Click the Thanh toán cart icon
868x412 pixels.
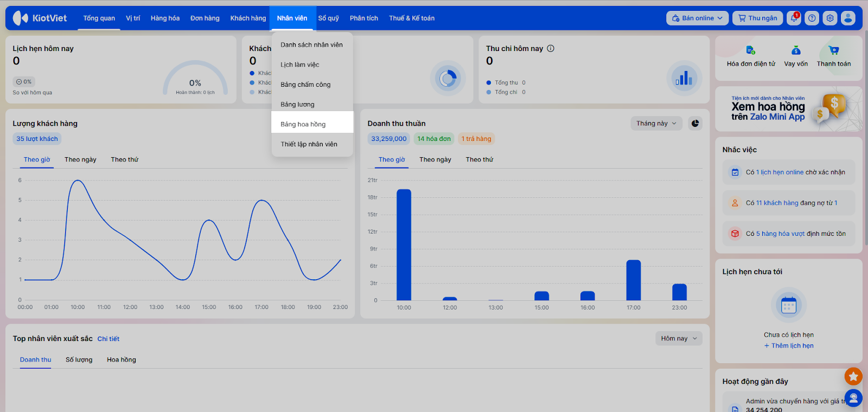834,50
